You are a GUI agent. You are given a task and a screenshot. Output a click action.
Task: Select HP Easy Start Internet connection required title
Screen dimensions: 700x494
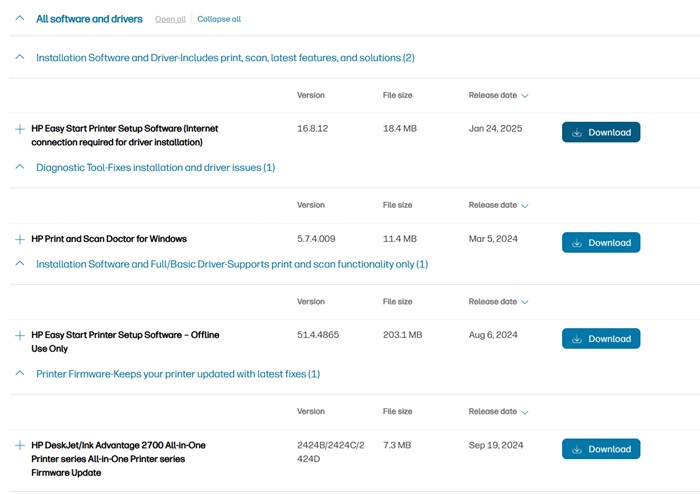125,135
